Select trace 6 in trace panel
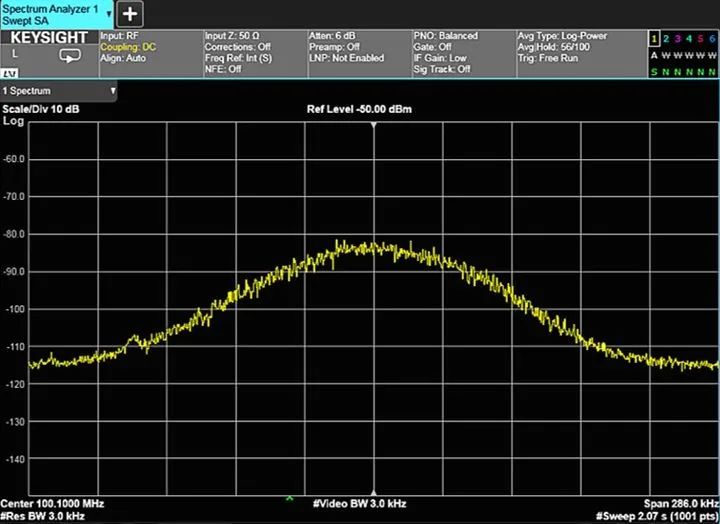The width and height of the screenshot is (720, 524). point(712,38)
